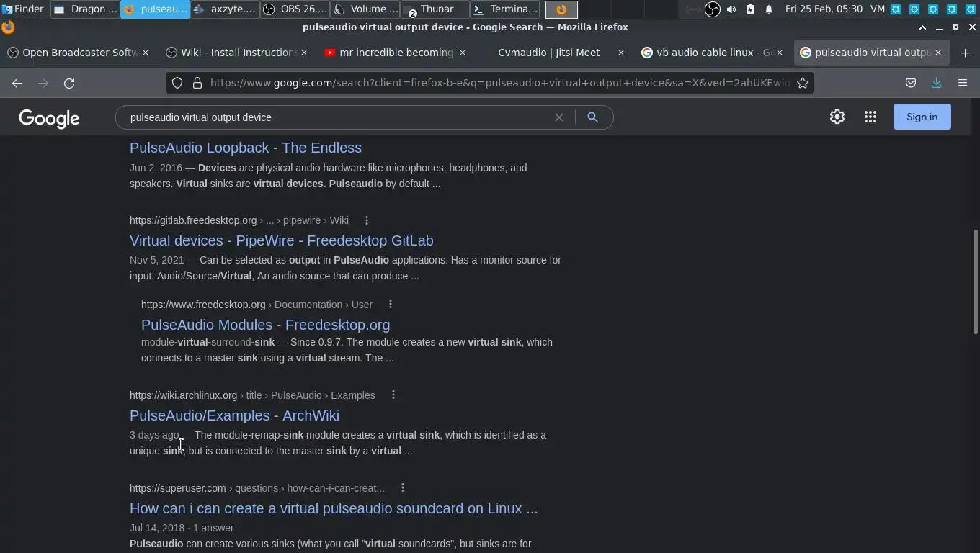980x553 pixels.
Task: Switch to the Volume taskbar window
Action: (365, 9)
